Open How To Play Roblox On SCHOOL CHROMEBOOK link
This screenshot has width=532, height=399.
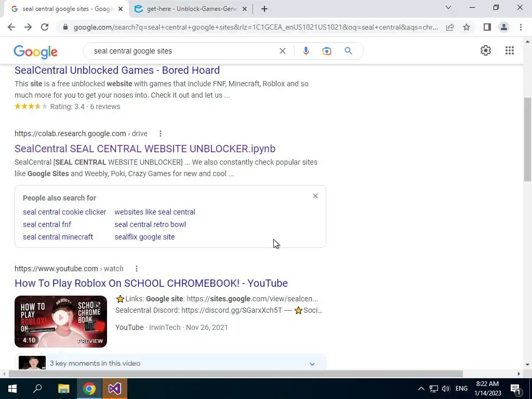[x=151, y=283]
